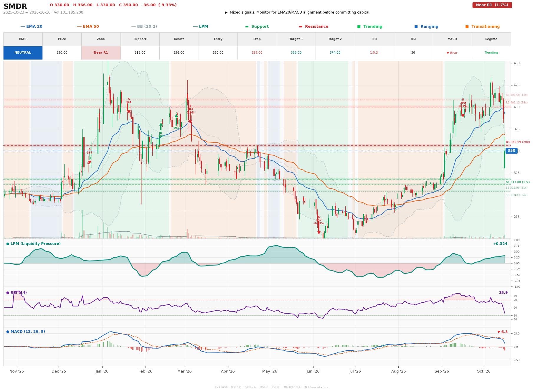The width and height of the screenshot is (533, 392).
Task: Click the RSI reading 35.9
Action: tap(503, 293)
